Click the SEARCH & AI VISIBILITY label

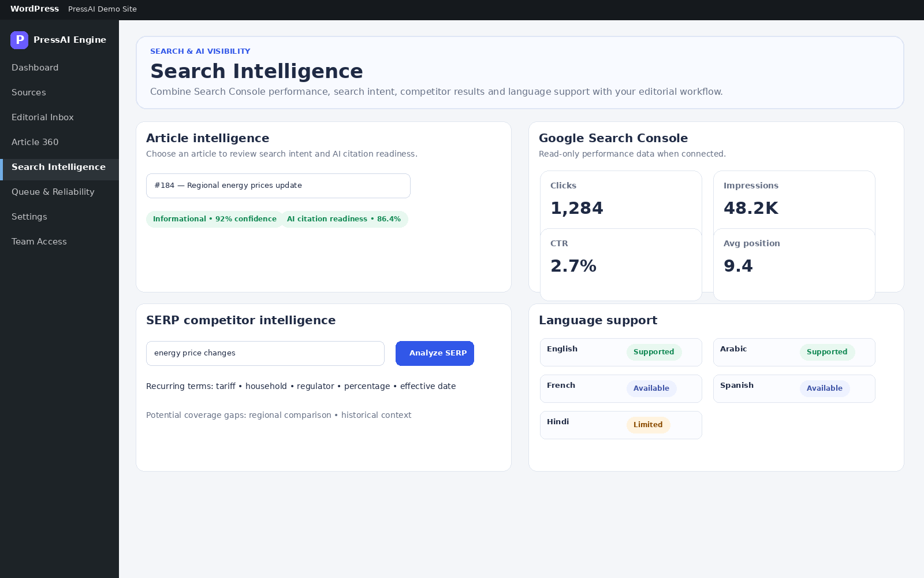tap(200, 51)
